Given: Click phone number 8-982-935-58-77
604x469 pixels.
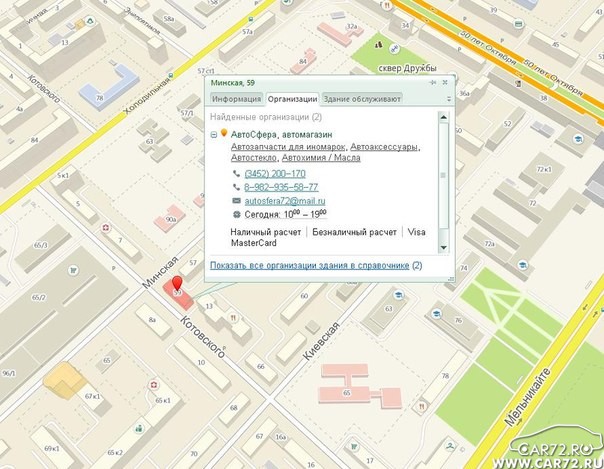Looking at the screenshot, I should 281,187.
